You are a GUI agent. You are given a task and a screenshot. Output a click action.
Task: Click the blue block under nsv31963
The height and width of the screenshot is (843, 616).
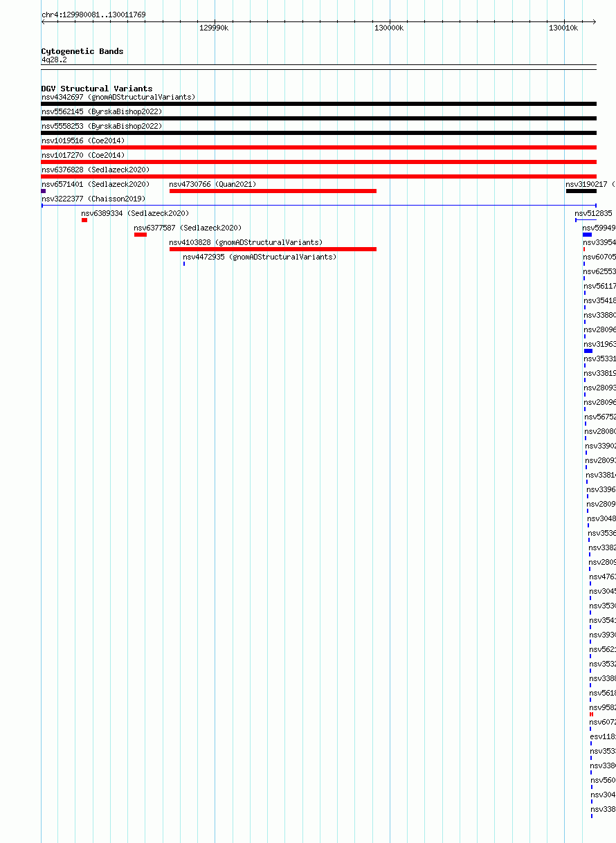point(588,351)
